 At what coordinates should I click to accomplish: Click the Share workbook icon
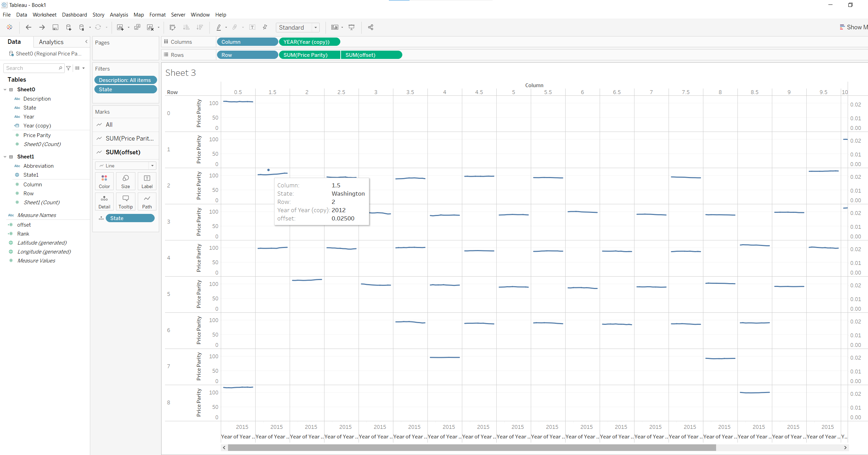[371, 28]
